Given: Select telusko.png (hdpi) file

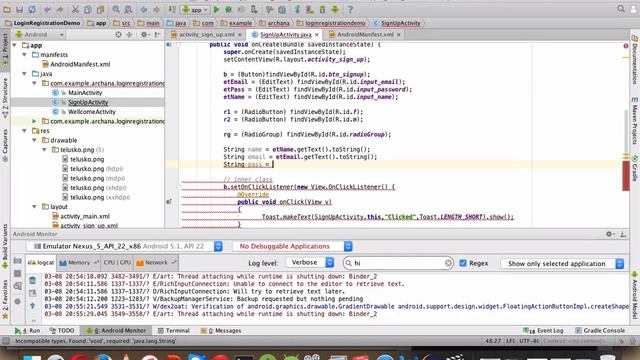Looking at the screenshot, I should tap(96, 169).
